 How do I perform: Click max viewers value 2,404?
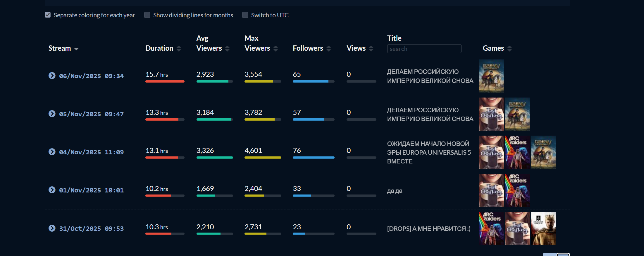(253, 189)
